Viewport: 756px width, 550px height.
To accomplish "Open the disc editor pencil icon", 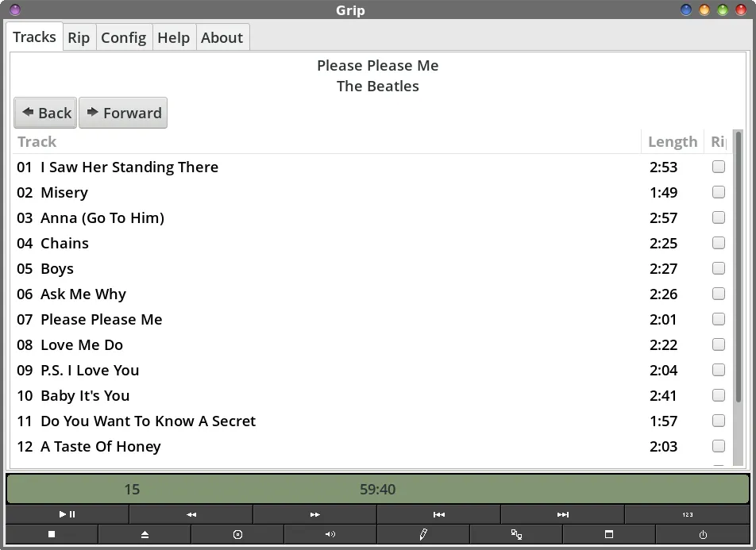I will [423, 534].
